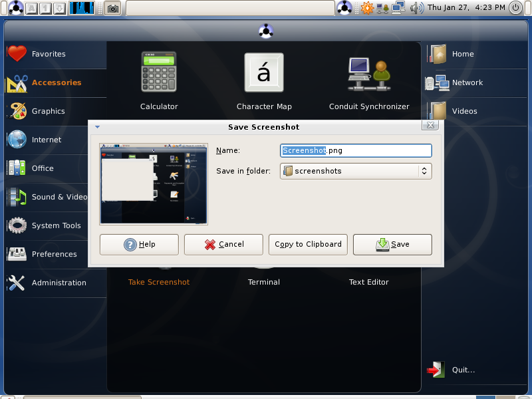This screenshot has width=532, height=399.
Task: Click the camera screenshot icon in top panel
Action: pos(112,8)
